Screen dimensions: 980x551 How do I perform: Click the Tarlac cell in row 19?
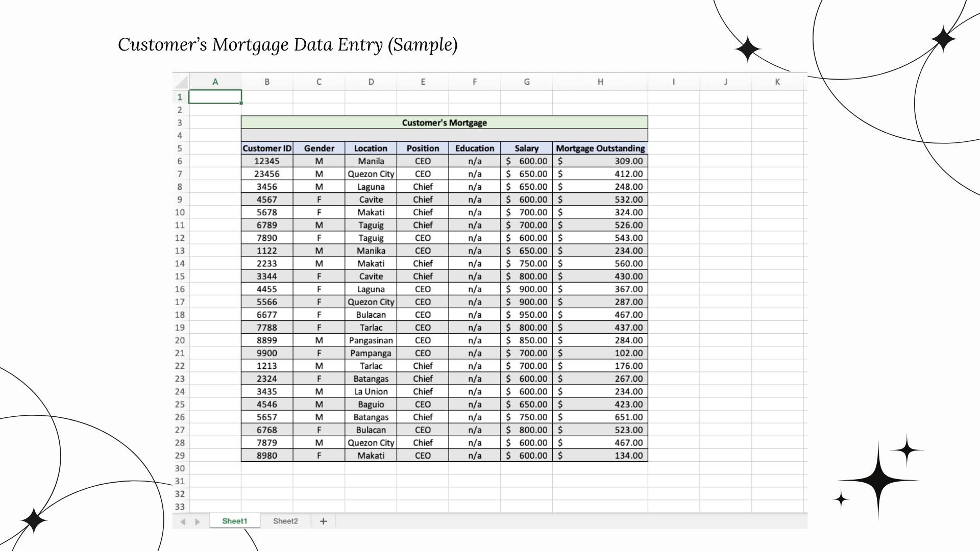coord(371,328)
